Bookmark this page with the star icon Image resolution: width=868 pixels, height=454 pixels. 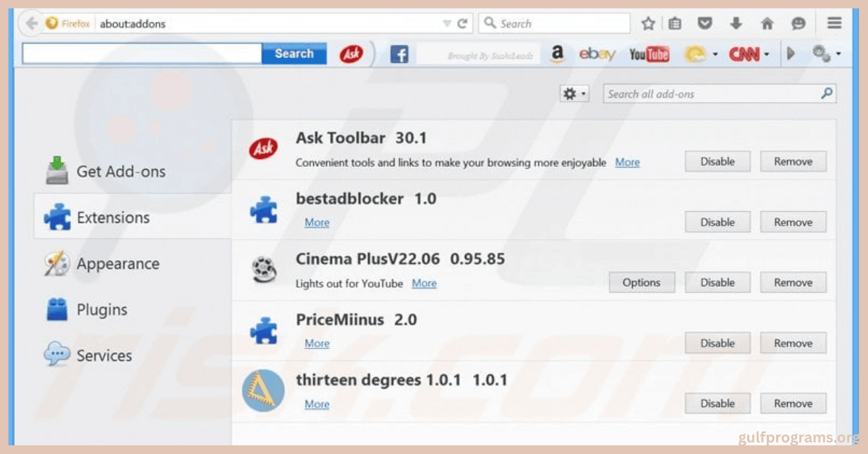[648, 24]
